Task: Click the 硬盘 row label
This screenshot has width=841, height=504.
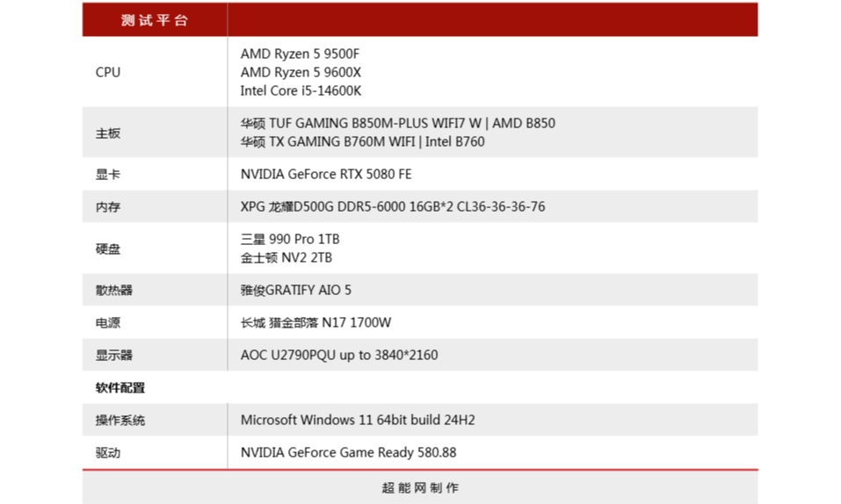Action: [x=108, y=248]
